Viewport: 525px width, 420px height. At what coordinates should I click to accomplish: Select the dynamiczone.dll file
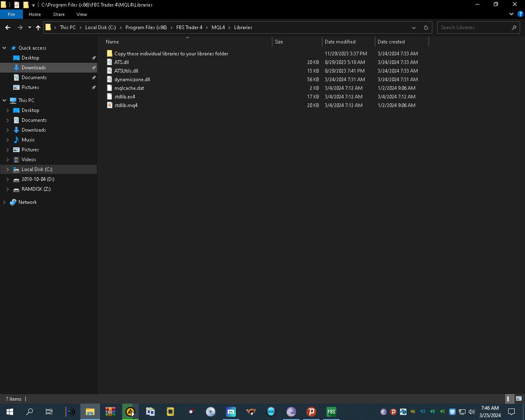(132, 80)
